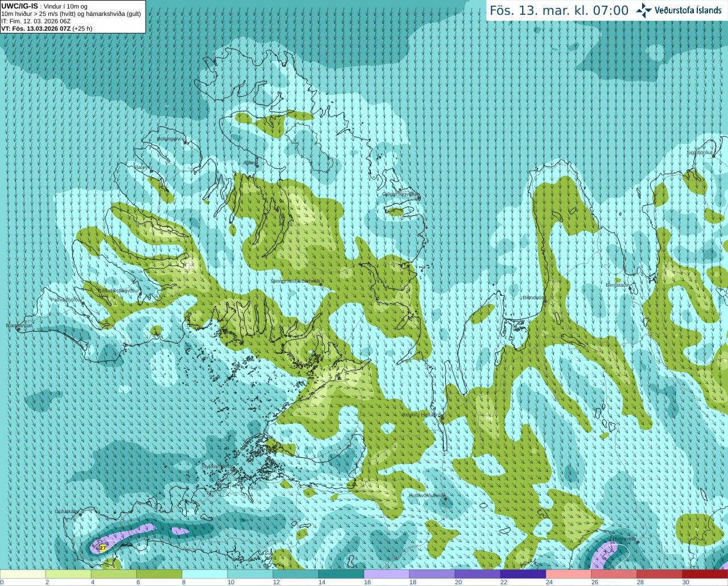Pick the 14–16 m/s dark teal legend swatch
728x586 pixels.
click(x=341, y=574)
